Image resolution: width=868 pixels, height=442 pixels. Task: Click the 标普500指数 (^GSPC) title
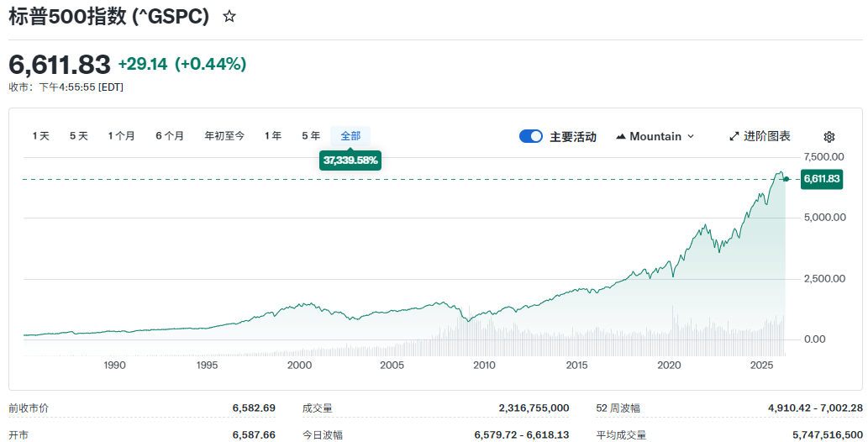point(109,17)
